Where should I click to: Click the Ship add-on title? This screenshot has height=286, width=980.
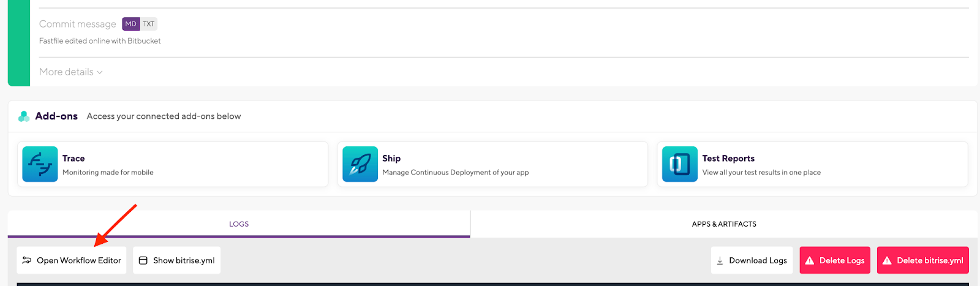391,159
